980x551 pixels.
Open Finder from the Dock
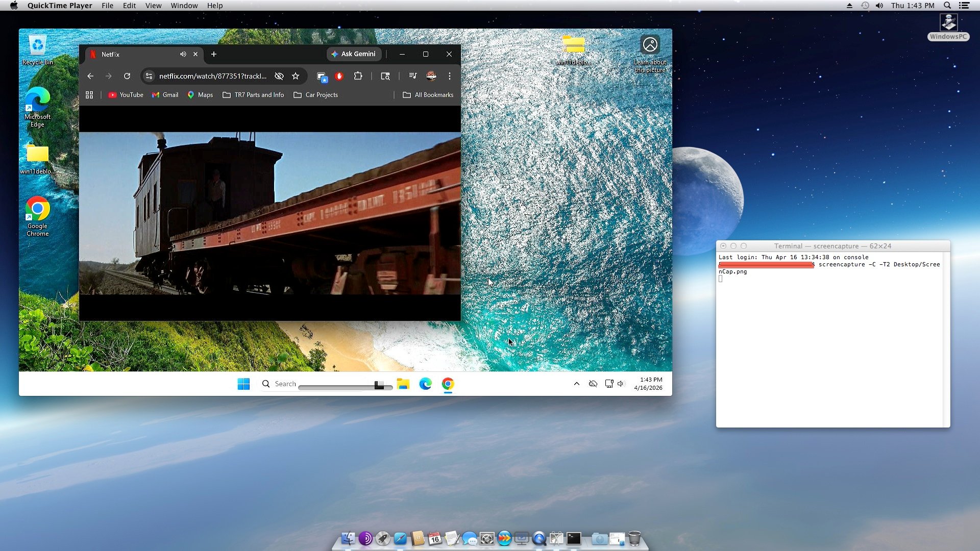click(x=348, y=539)
